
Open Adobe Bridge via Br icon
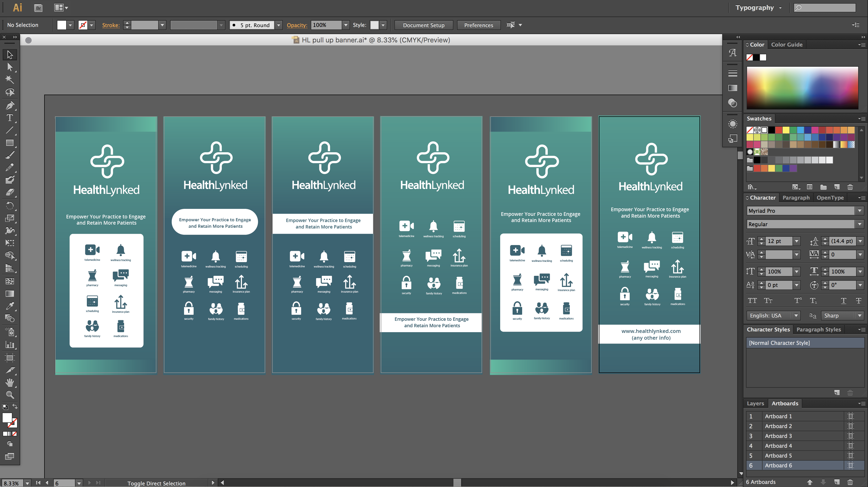pyautogui.click(x=39, y=8)
